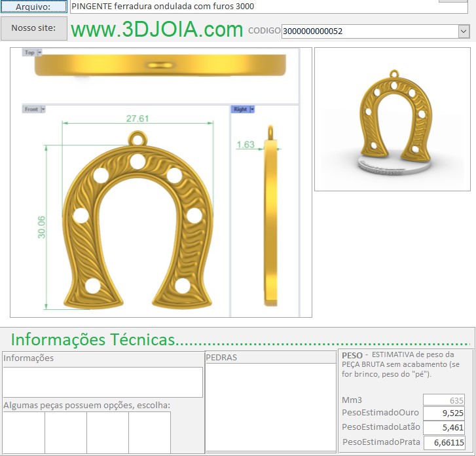Click the Informações text box

pyautogui.click(x=103, y=382)
